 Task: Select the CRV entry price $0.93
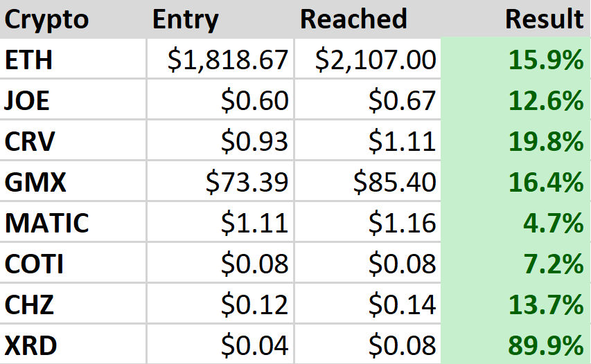click(x=254, y=142)
